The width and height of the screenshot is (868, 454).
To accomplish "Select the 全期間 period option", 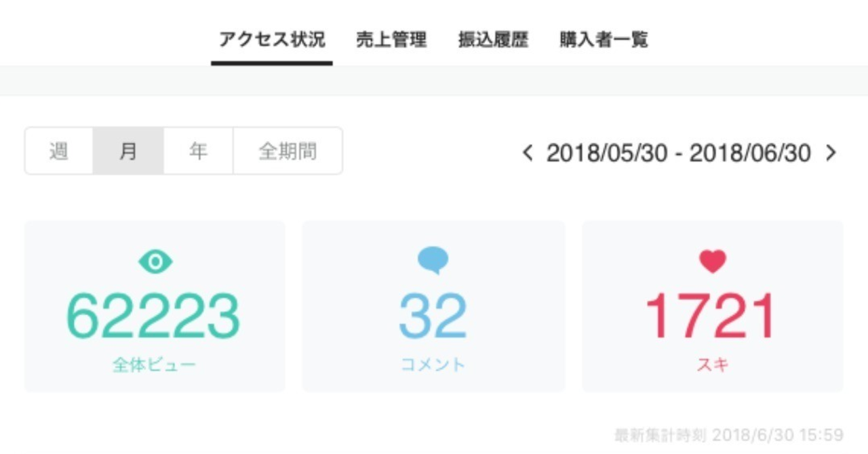I will click(288, 151).
